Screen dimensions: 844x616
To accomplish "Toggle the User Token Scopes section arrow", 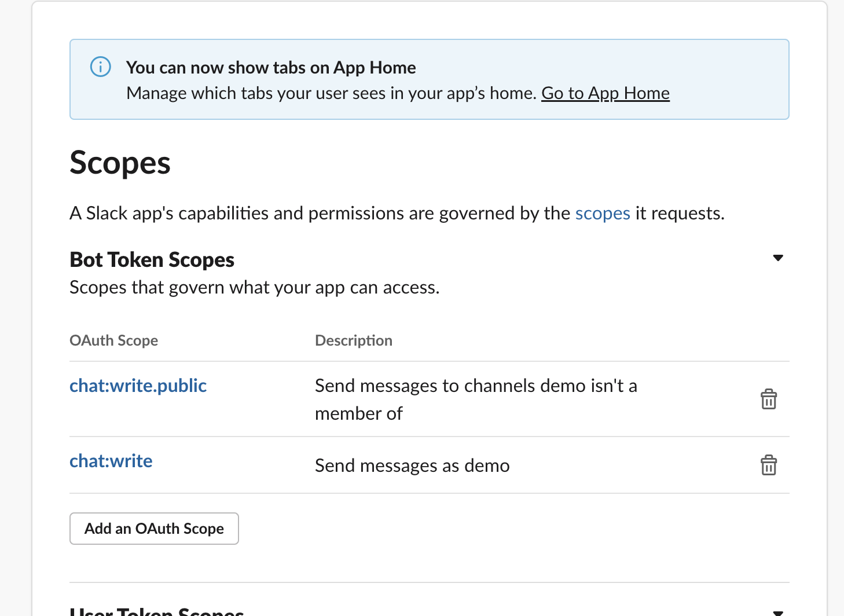I will click(778, 613).
